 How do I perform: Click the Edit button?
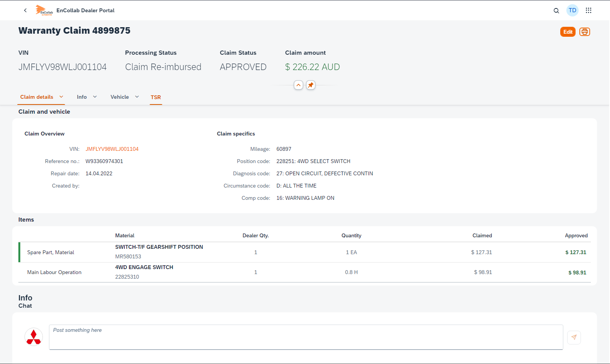[568, 32]
